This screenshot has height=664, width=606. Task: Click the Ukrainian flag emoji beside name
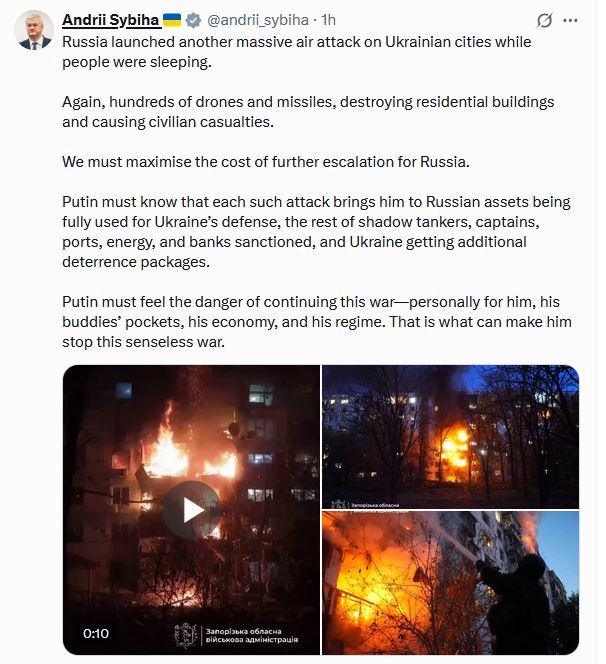point(172,19)
